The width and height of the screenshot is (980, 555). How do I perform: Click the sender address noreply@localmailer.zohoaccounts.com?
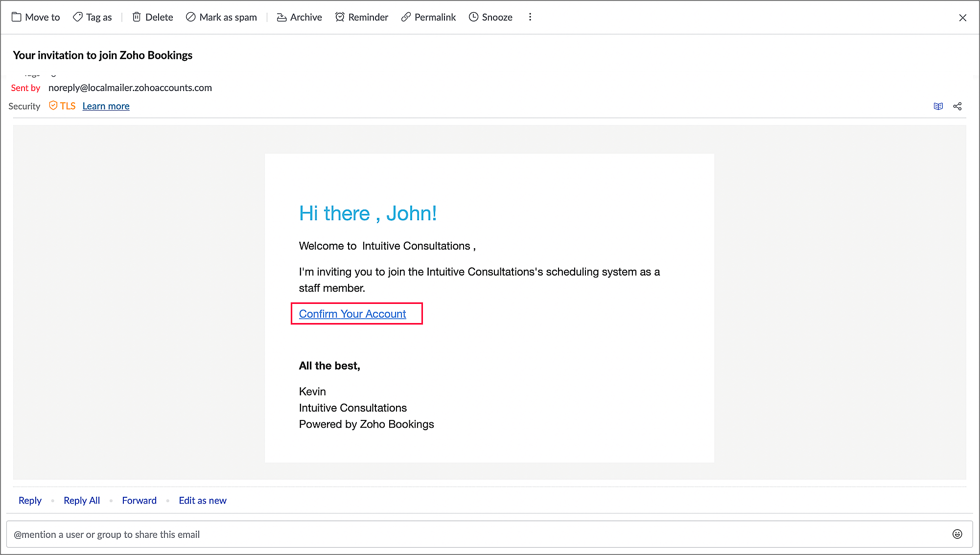coord(130,88)
